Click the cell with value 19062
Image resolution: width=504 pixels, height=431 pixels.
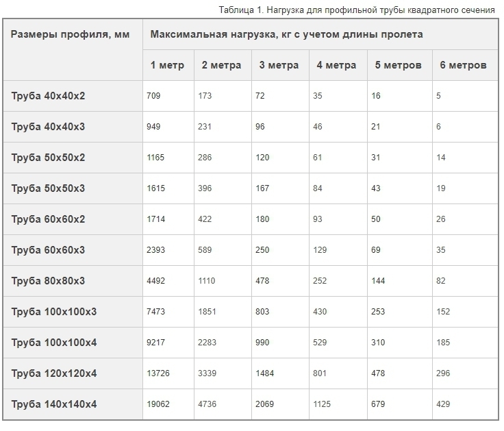click(x=157, y=404)
